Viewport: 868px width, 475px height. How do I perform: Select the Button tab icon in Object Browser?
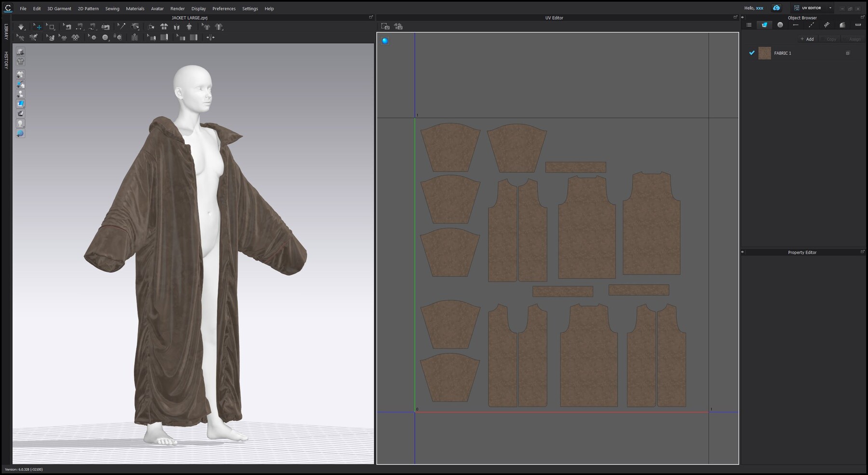(780, 25)
